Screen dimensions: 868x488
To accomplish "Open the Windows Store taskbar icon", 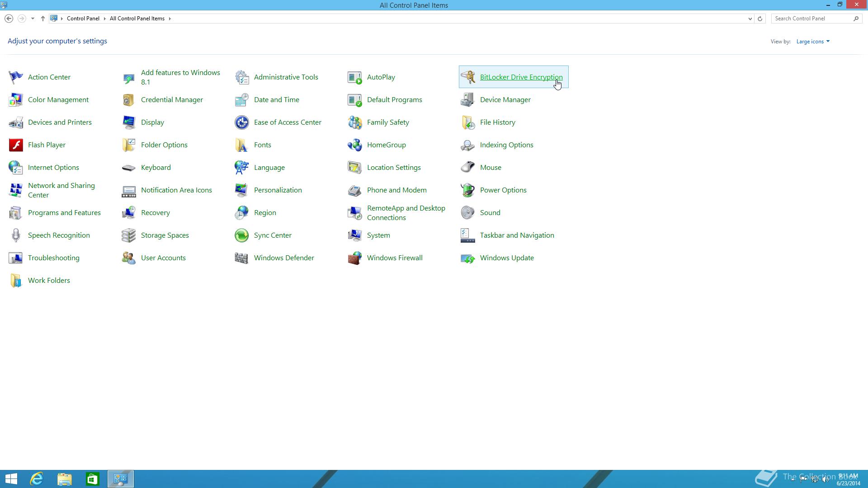I will [x=93, y=479].
